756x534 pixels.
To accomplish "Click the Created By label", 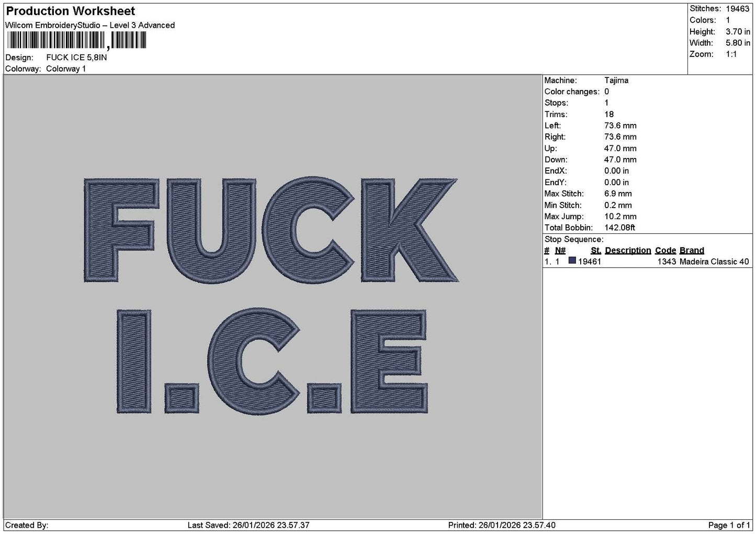I will click(x=27, y=525).
